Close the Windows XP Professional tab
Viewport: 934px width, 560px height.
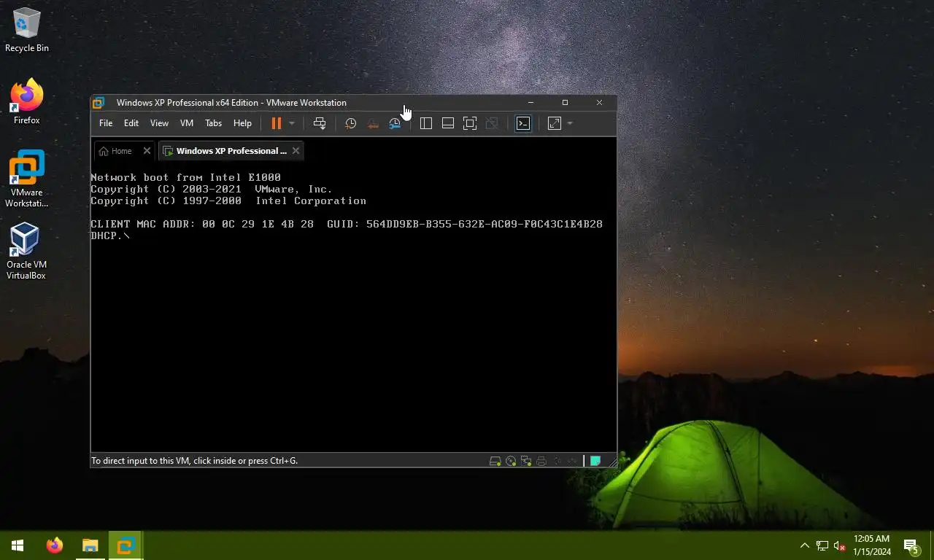[x=296, y=151]
